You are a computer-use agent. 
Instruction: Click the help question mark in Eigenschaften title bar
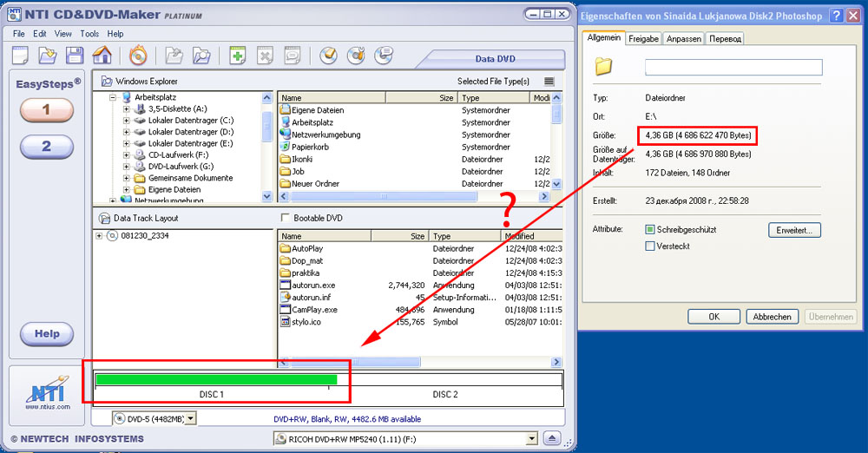point(837,16)
